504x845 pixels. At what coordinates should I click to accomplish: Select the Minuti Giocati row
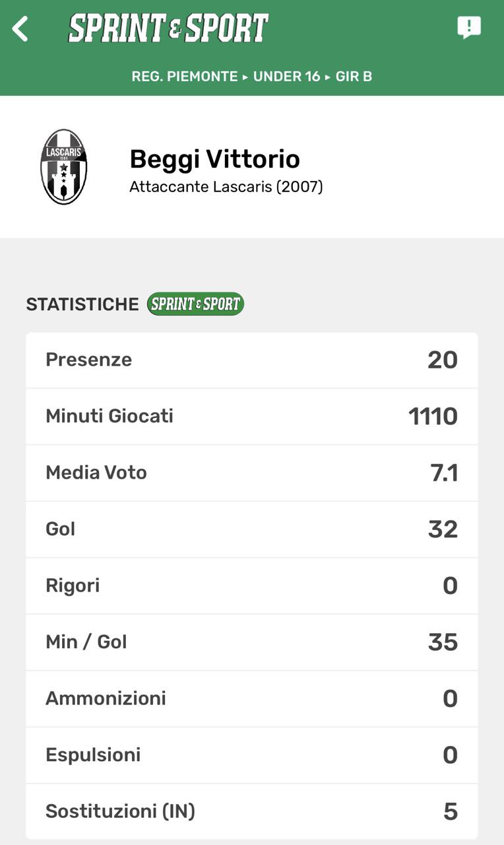tap(252, 417)
